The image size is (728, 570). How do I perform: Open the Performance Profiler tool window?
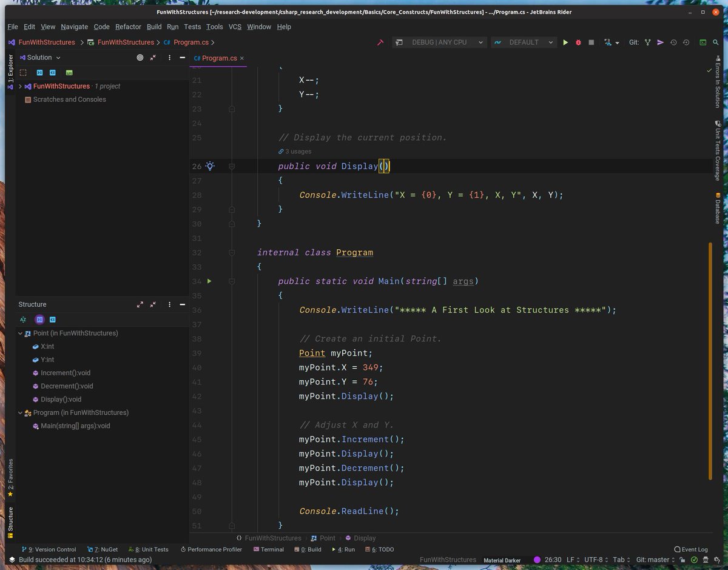[x=211, y=549]
